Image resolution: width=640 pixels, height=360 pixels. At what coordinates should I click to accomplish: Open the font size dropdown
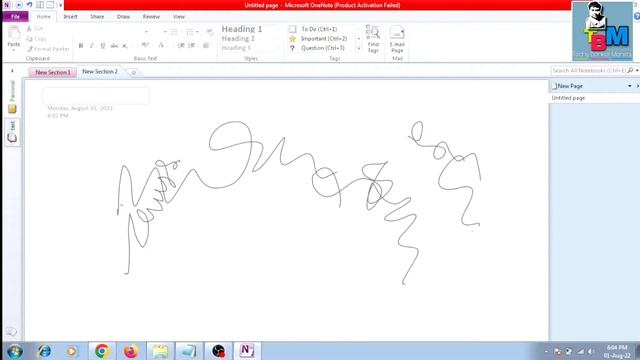tap(165, 32)
